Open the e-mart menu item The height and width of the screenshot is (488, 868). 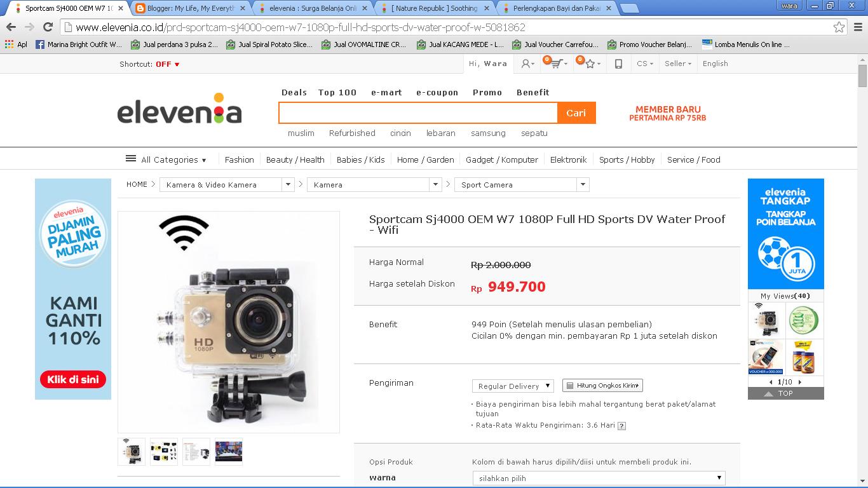click(386, 92)
